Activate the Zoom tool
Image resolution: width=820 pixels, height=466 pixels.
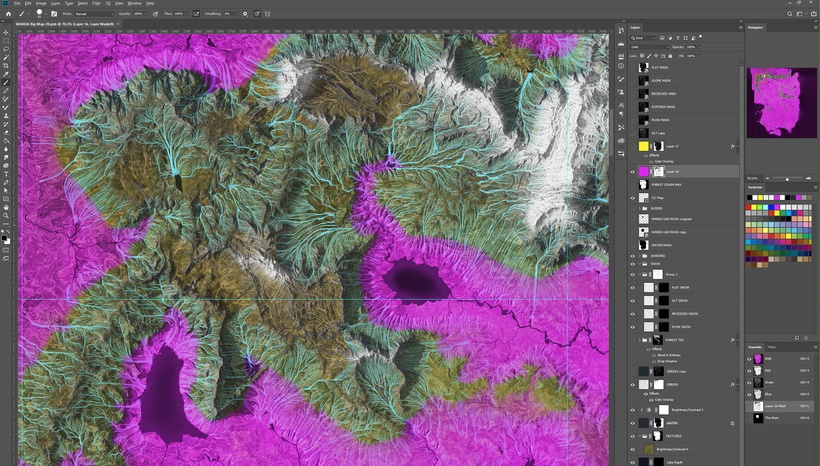(6, 214)
